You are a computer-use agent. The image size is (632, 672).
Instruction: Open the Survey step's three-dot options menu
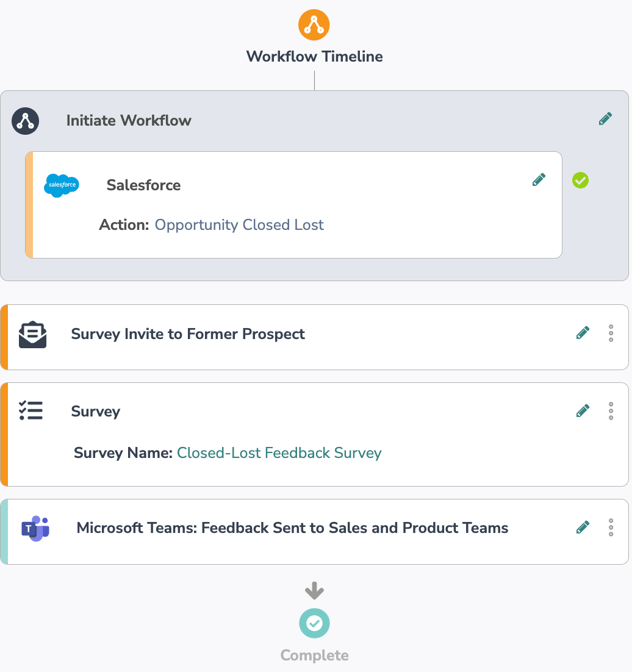pos(611,411)
